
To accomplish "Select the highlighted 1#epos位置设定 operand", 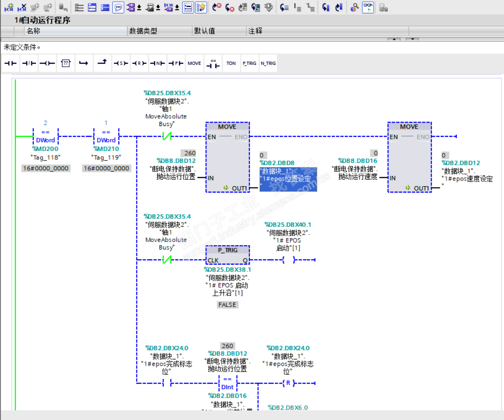I will 288,178.
